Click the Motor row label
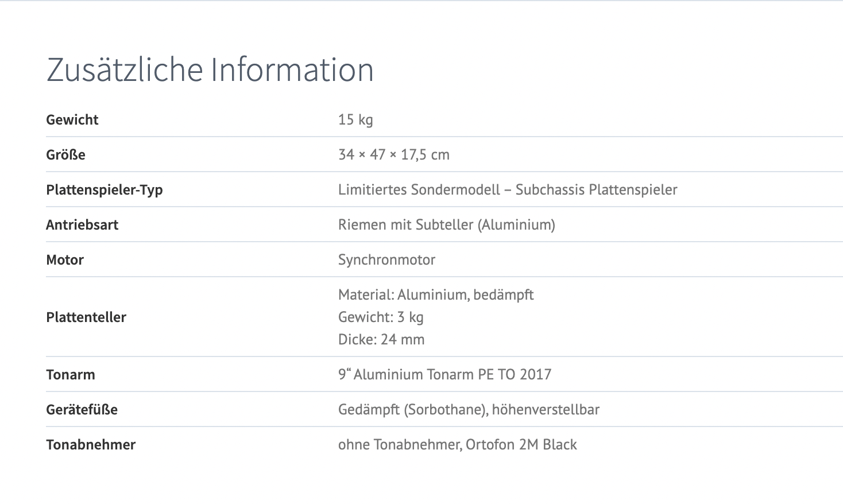Screen dimensions: 843x504 65,259
